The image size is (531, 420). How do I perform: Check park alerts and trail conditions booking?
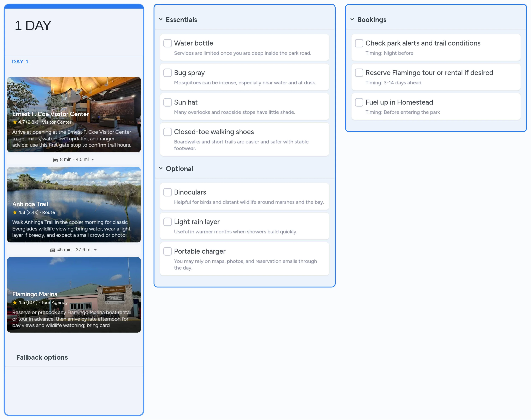pyautogui.click(x=359, y=43)
